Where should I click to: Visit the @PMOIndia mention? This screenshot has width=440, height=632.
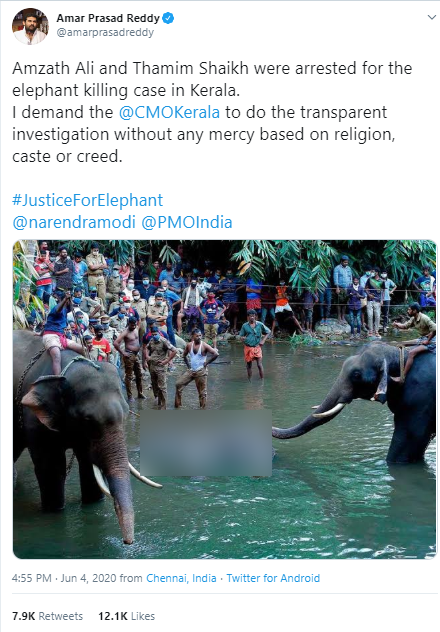(x=187, y=222)
